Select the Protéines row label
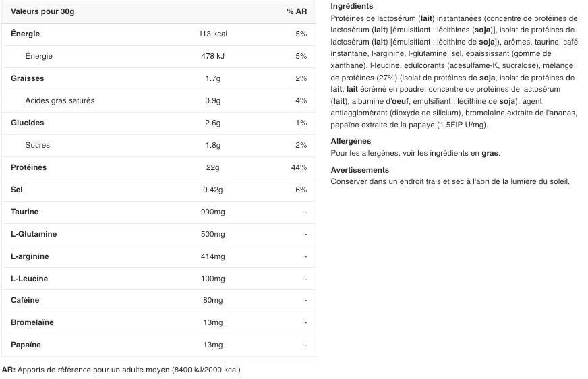 pos(29,167)
